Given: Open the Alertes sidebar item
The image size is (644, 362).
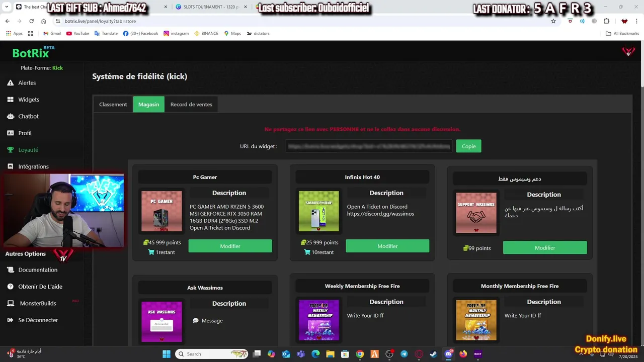Looking at the screenshot, I should 27,82.
